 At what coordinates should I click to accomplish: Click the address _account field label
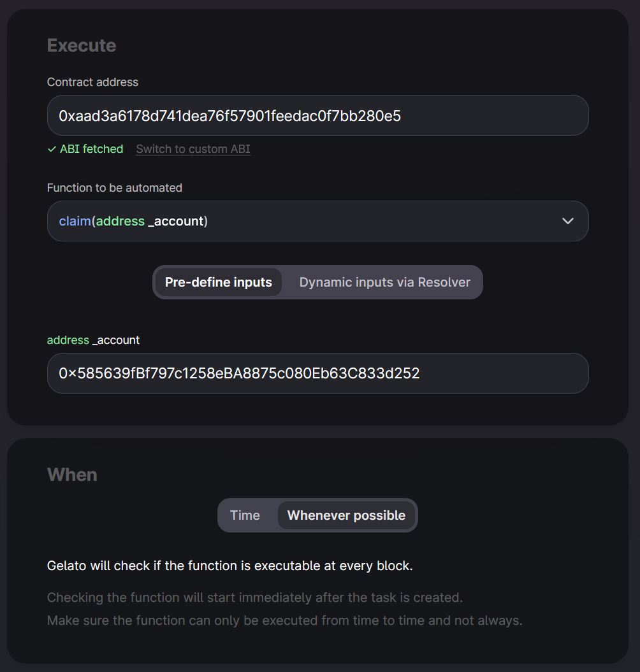coord(93,340)
